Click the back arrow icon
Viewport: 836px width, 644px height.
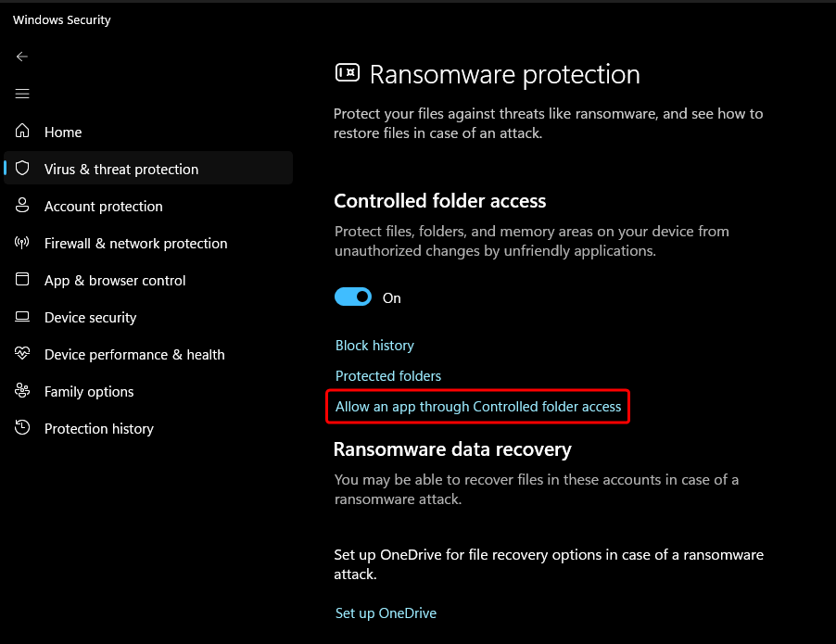coord(22,57)
